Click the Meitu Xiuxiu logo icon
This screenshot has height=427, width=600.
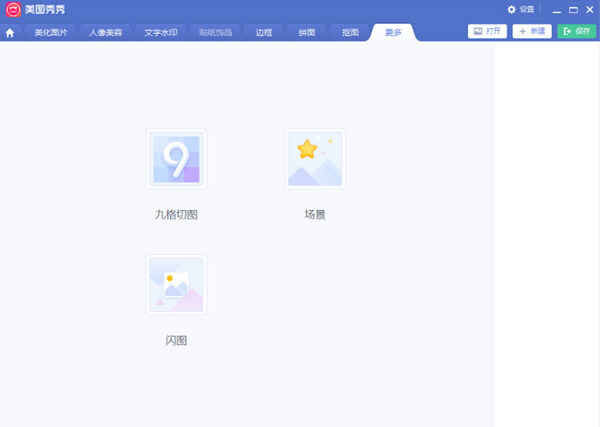click(x=13, y=10)
